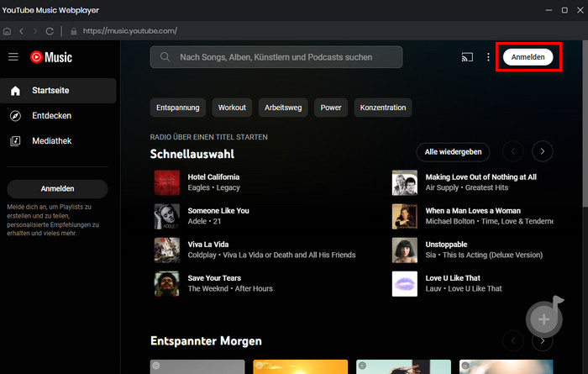
Task: Open the Lauv artist link
Action: pos(433,289)
